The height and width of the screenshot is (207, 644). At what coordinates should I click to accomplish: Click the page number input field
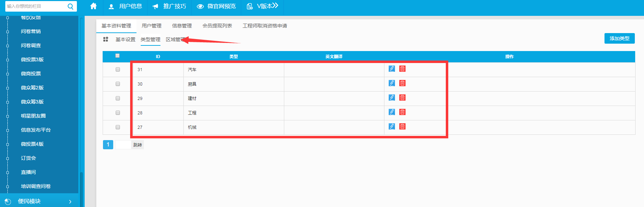coord(123,145)
